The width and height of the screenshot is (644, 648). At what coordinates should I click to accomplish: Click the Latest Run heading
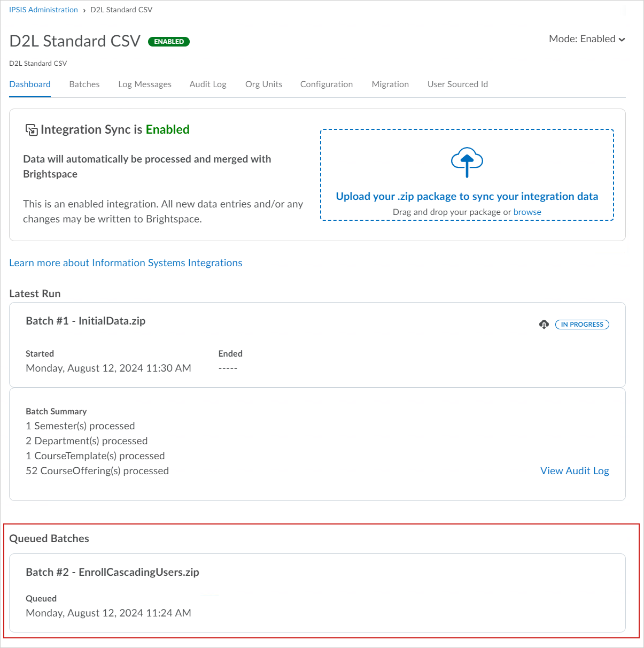[35, 294]
